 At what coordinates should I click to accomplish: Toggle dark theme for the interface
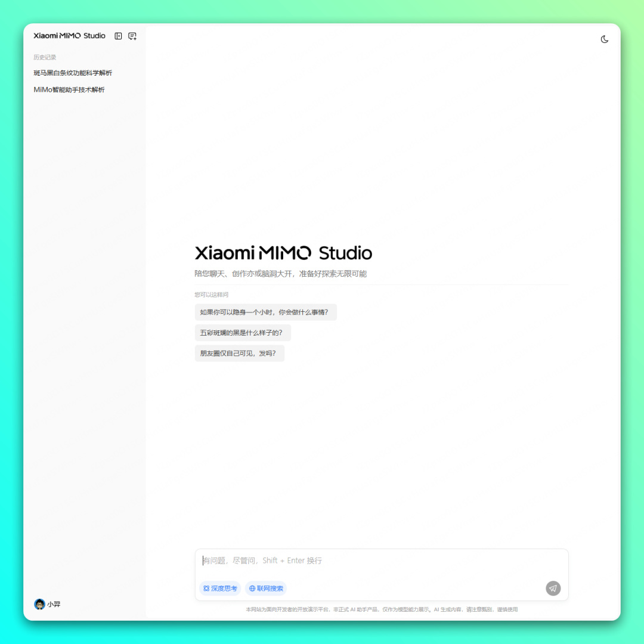pos(605,39)
